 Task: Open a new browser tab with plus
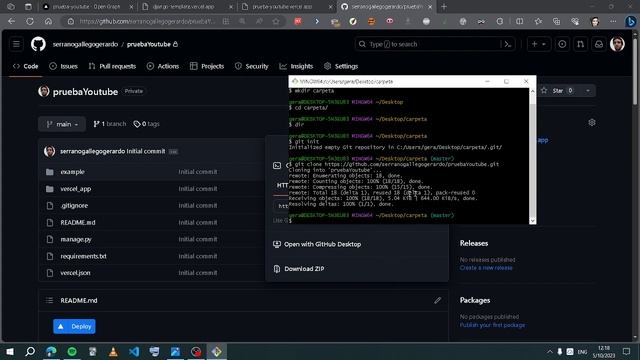pyautogui.click(x=444, y=7)
